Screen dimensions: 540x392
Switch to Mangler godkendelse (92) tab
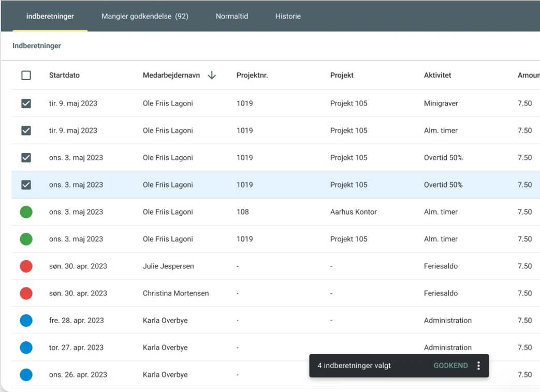(x=145, y=17)
